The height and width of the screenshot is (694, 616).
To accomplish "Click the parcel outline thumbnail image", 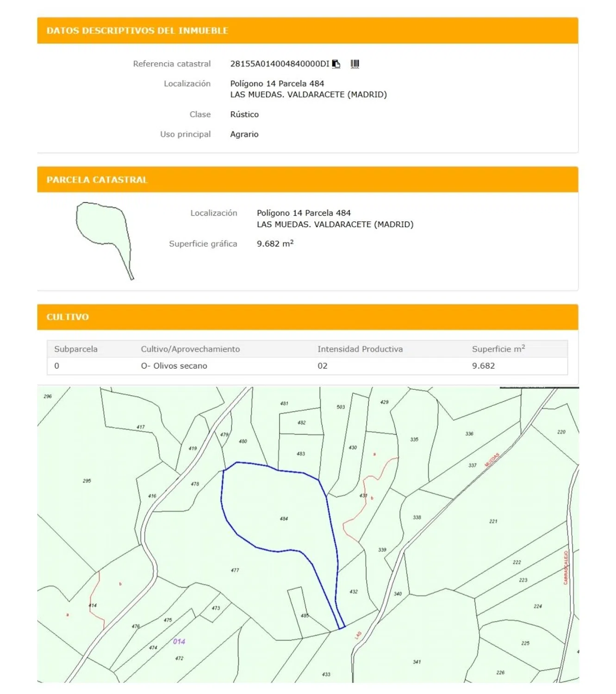I will tap(104, 241).
